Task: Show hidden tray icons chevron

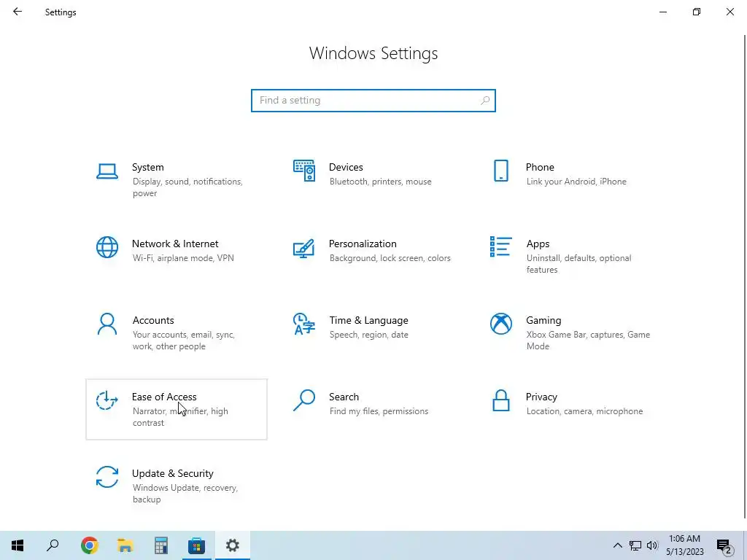Action: point(617,545)
